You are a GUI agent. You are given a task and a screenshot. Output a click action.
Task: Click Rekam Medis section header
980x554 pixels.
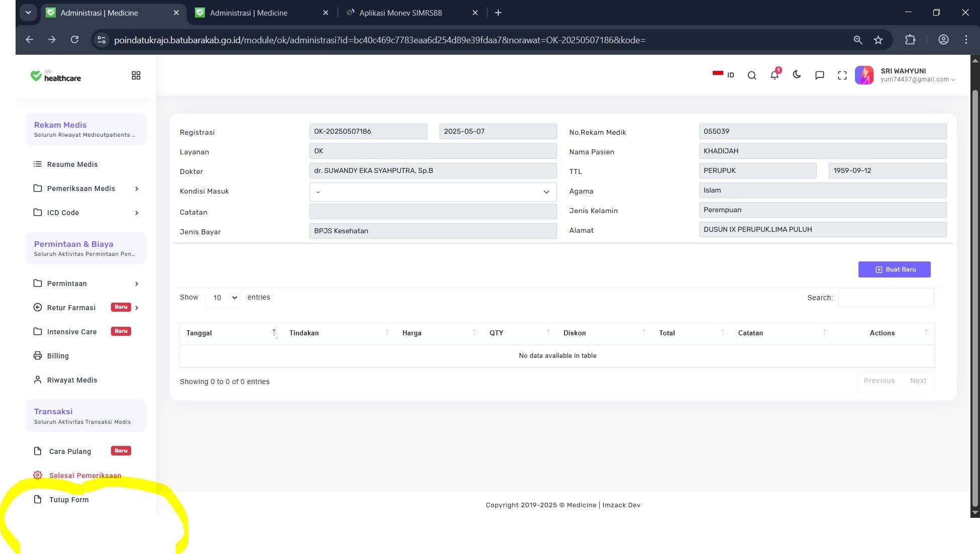pyautogui.click(x=86, y=129)
